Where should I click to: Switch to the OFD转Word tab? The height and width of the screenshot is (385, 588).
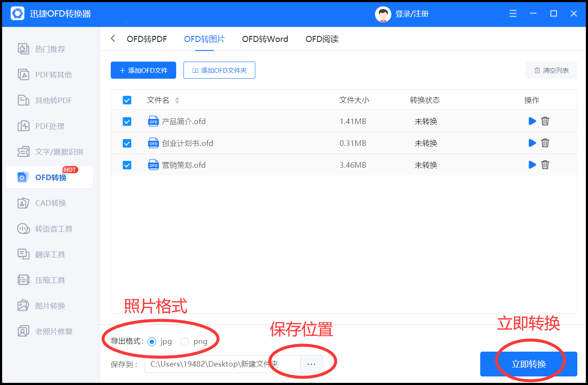pos(265,39)
